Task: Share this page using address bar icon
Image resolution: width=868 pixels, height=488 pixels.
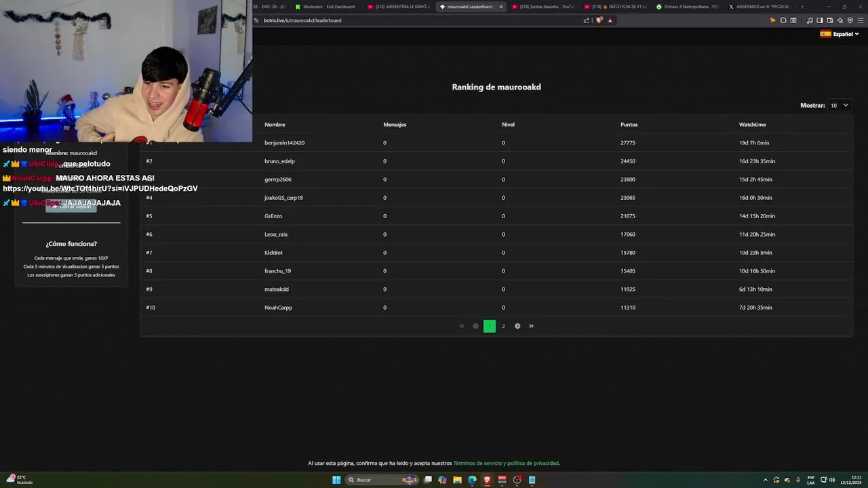Action: 587,20
